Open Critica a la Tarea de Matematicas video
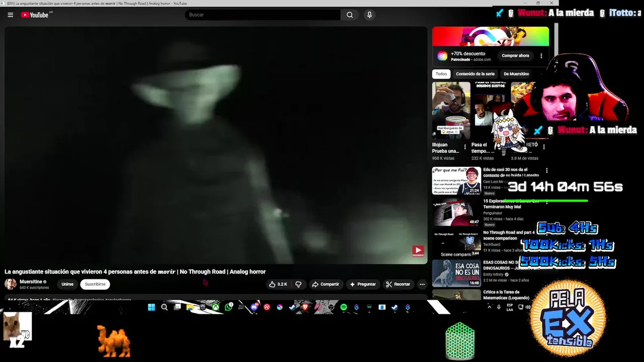 506,295
